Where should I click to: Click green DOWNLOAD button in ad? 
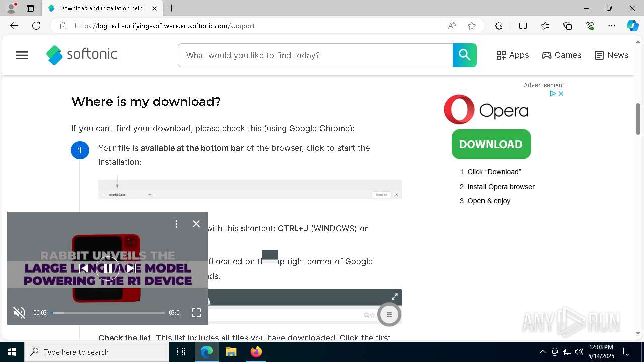[x=491, y=144]
